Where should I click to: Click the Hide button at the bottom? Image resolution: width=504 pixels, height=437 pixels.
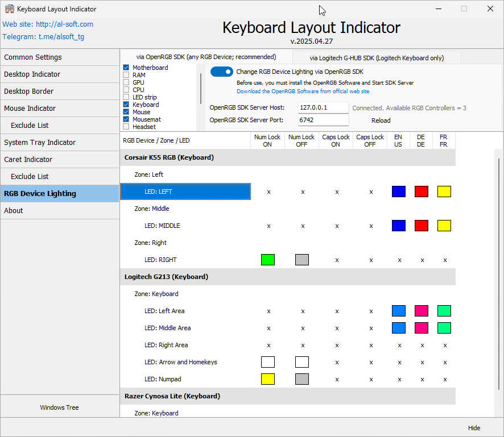[x=474, y=428]
